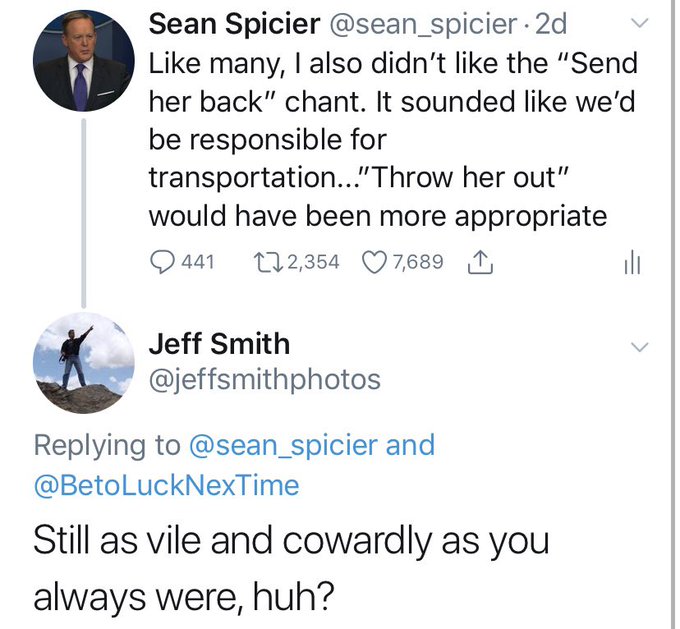Tap the share icon under Sean Spicier's tweet
The height and width of the screenshot is (629, 680).
[x=480, y=262]
